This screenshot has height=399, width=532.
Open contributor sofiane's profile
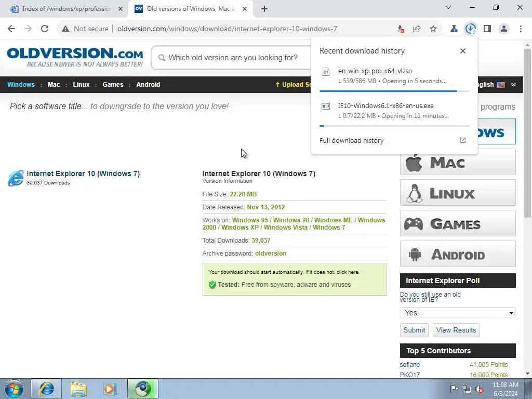pos(409,365)
